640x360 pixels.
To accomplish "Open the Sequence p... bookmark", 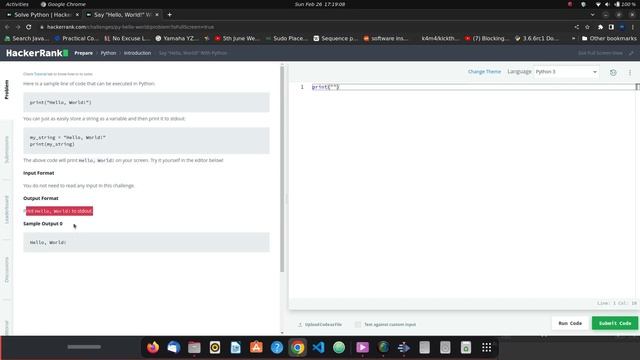I will tap(336, 38).
